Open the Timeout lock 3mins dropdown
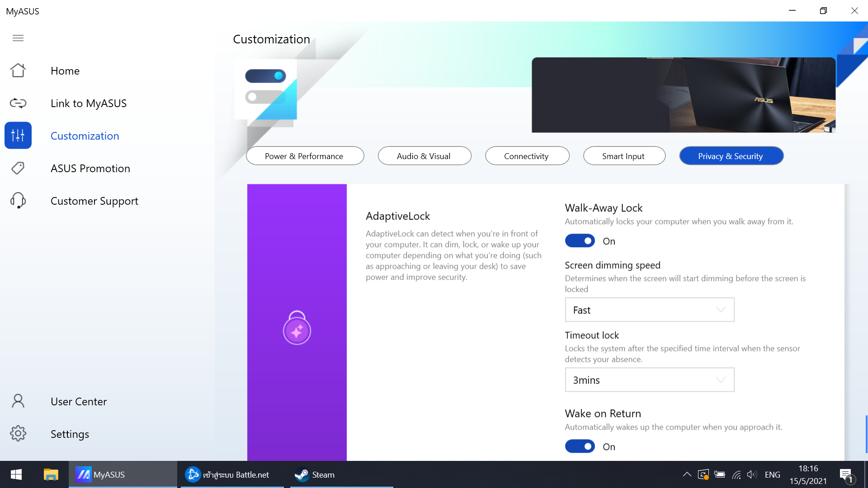This screenshot has height=488, width=868. point(650,380)
